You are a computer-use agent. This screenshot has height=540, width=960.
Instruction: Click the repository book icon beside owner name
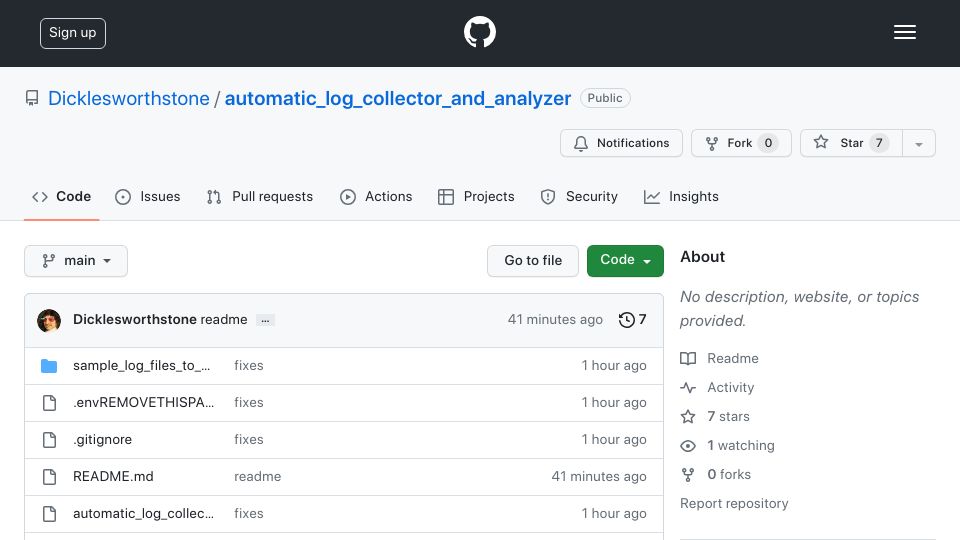32,98
